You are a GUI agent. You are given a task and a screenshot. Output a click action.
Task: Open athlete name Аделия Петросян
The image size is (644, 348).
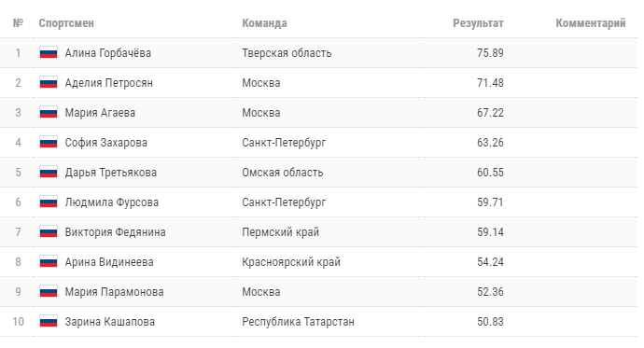[109, 83]
